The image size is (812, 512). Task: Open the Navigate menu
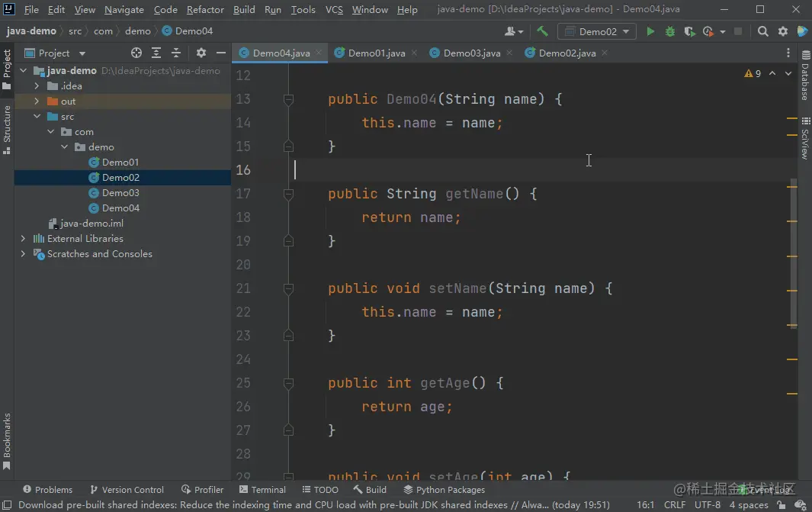click(x=124, y=9)
